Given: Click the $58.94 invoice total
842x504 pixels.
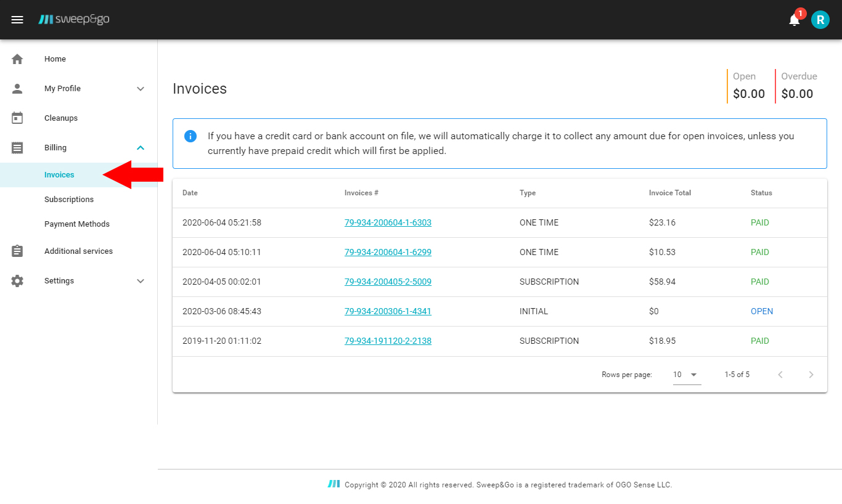Looking at the screenshot, I should [x=662, y=282].
